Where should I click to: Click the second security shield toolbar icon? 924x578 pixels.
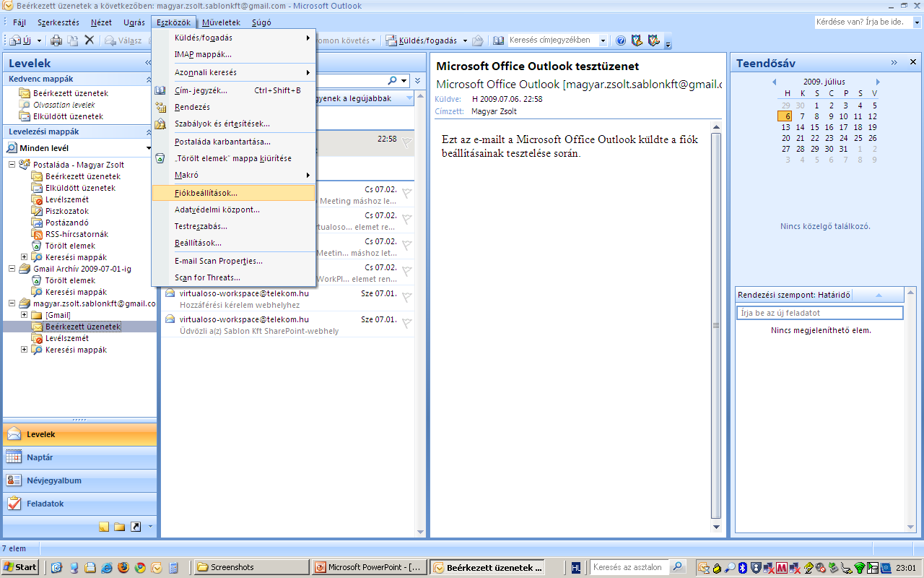pyautogui.click(x=653, y=40)
